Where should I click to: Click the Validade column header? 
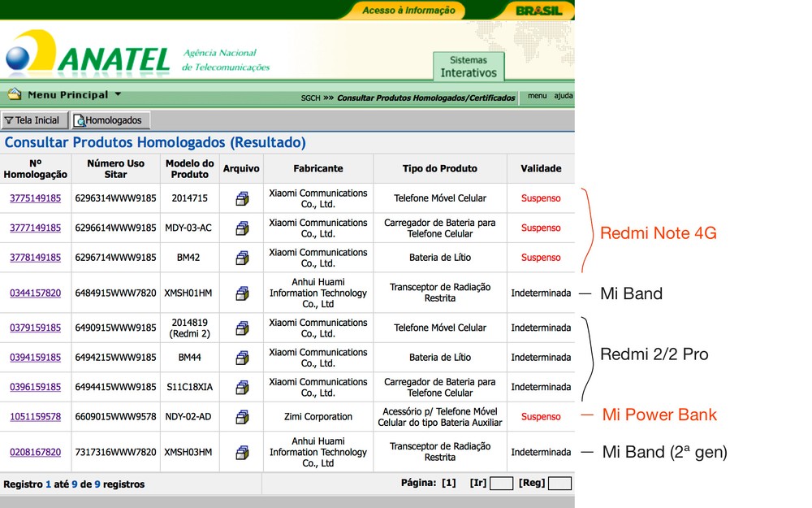tap(541, 169)
